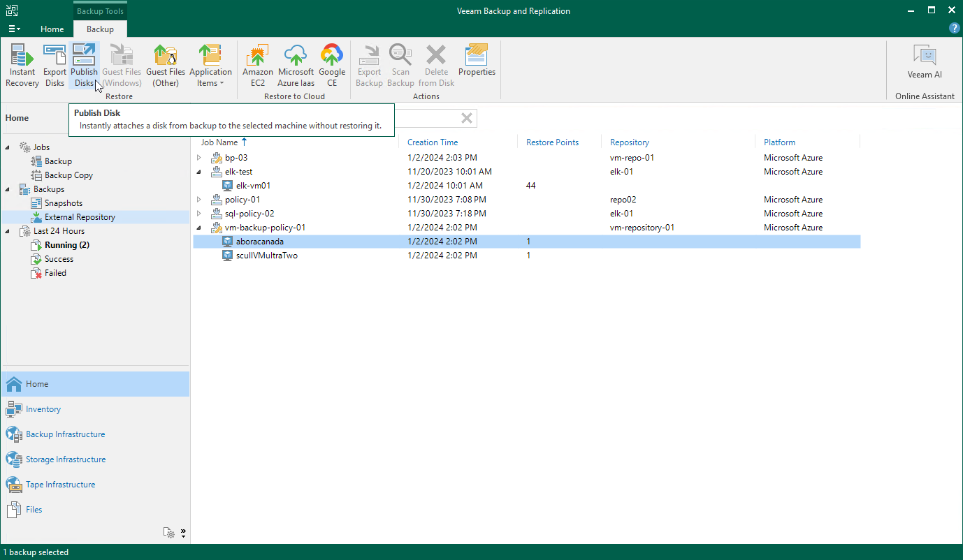Open the Success sessions node

point(59,259)
